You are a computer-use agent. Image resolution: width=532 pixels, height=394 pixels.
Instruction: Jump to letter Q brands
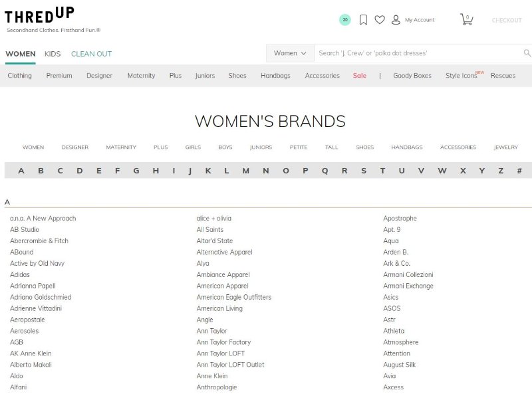click(325, 171)
